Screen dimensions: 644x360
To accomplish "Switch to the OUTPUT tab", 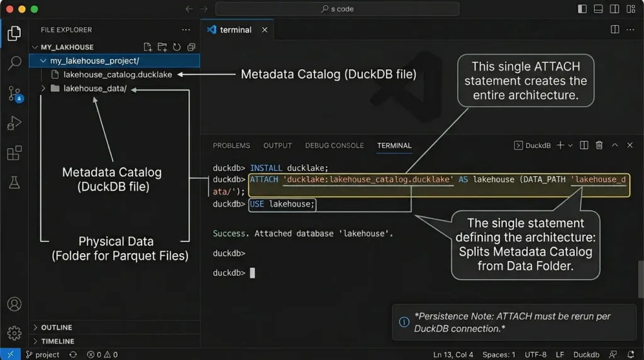I will (x=277, y=145).
